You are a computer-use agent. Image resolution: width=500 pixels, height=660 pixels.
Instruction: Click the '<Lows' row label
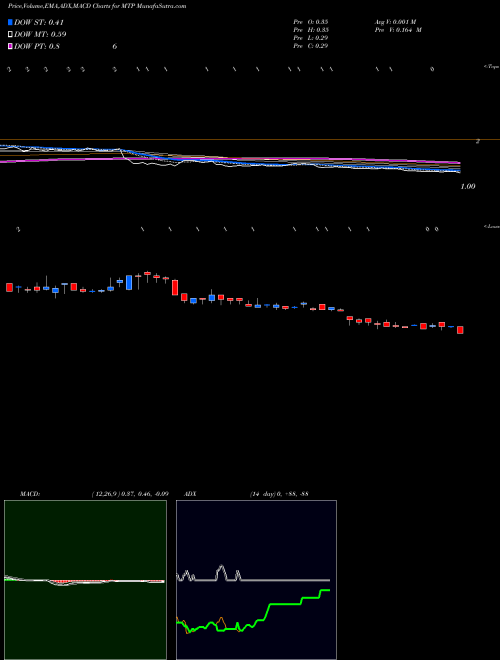[491, 226]
